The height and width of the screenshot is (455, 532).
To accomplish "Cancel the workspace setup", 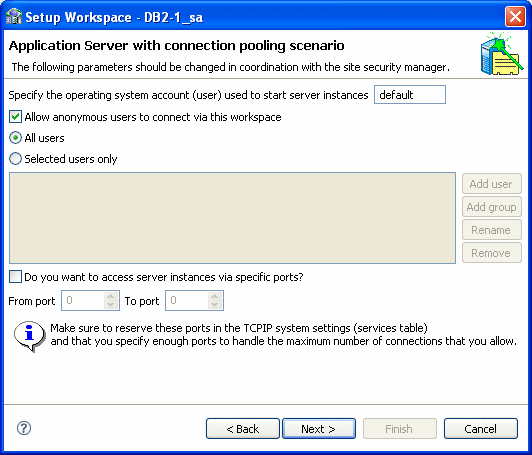I will [x=481, y=429].
